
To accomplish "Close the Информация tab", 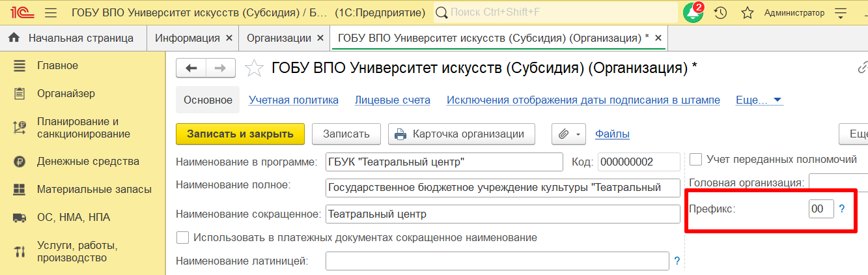I will coord(229,38).
